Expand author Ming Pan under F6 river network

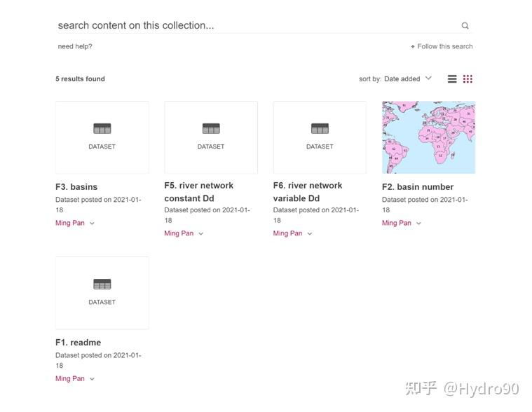309,234
